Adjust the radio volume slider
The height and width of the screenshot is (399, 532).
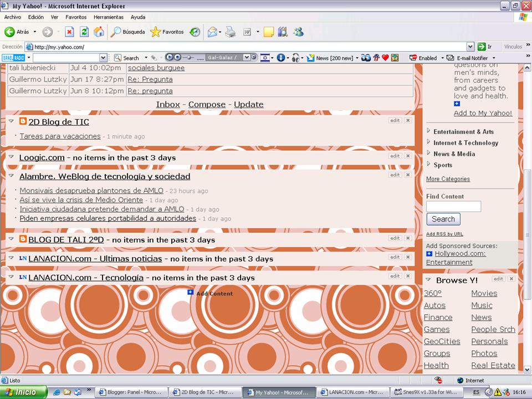point(190,57)
